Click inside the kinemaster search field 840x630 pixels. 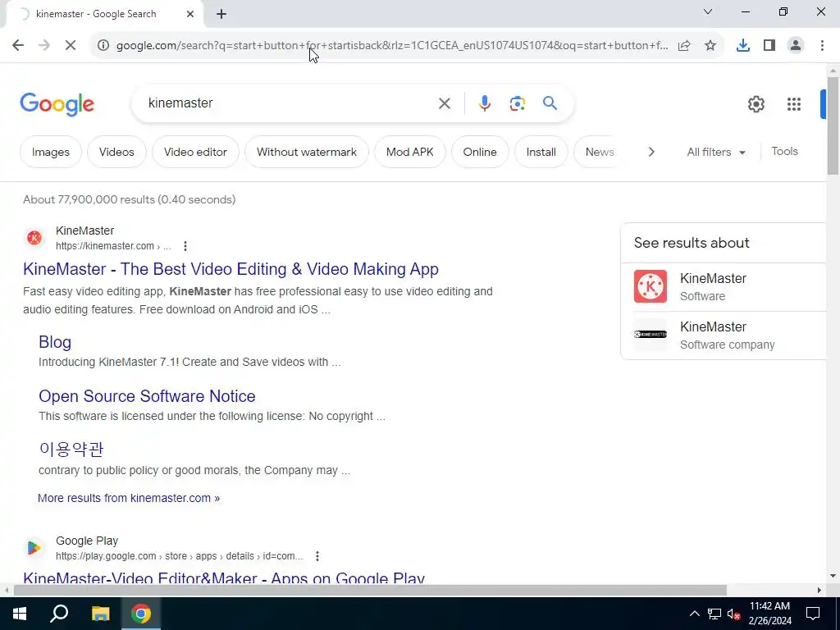[x=290, y=103]
